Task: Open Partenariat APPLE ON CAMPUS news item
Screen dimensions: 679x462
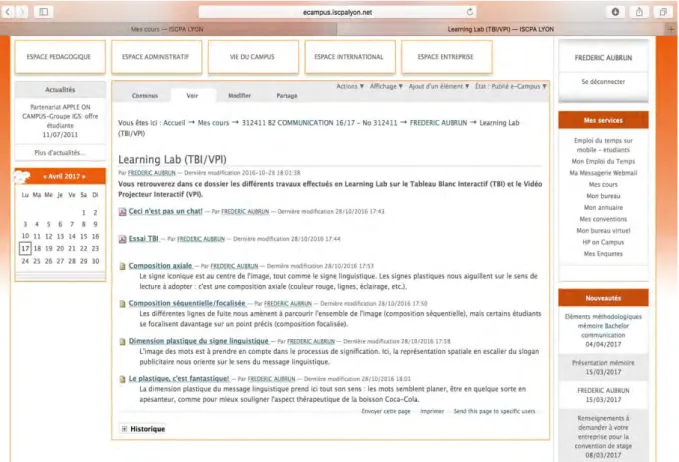Action: [x=60, y=121]
